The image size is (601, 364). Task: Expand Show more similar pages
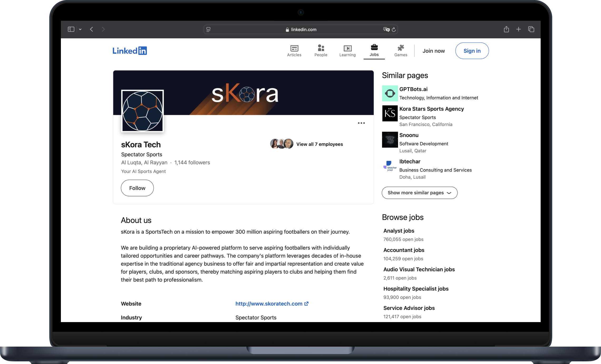pyautogui.click(x=419, y=193)
